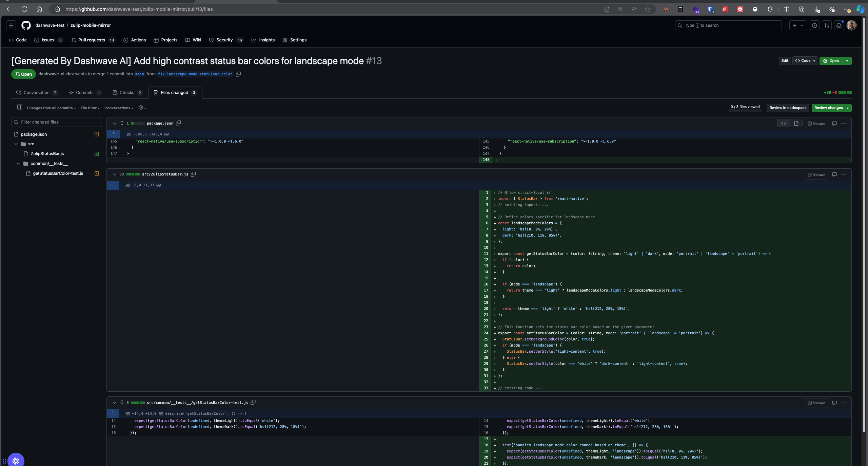The image size is (868, 466).
Task: Open the global navigation hamburger menu
Action: 11,25
